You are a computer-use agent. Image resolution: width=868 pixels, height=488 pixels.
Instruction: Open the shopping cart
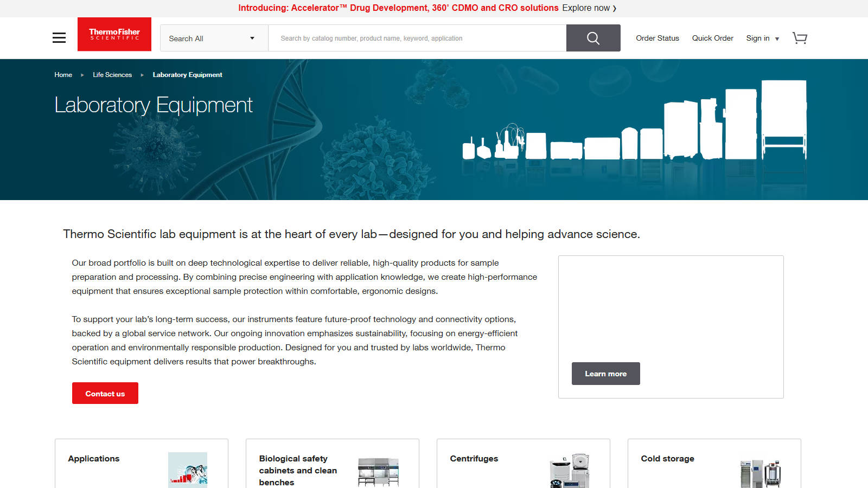pos(800,38)
